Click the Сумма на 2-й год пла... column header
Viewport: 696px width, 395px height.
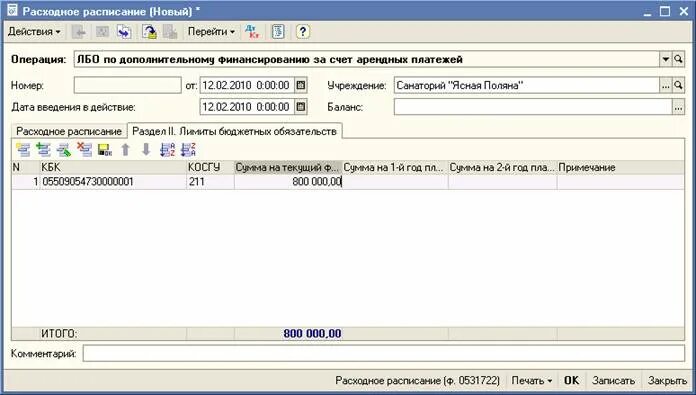[502, 167]
